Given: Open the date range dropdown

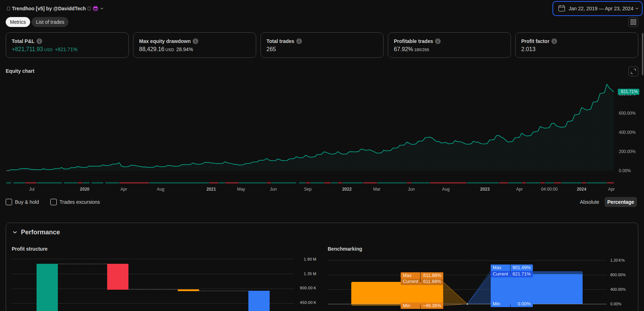Looking at the screenshot, I should pos(597,9).
